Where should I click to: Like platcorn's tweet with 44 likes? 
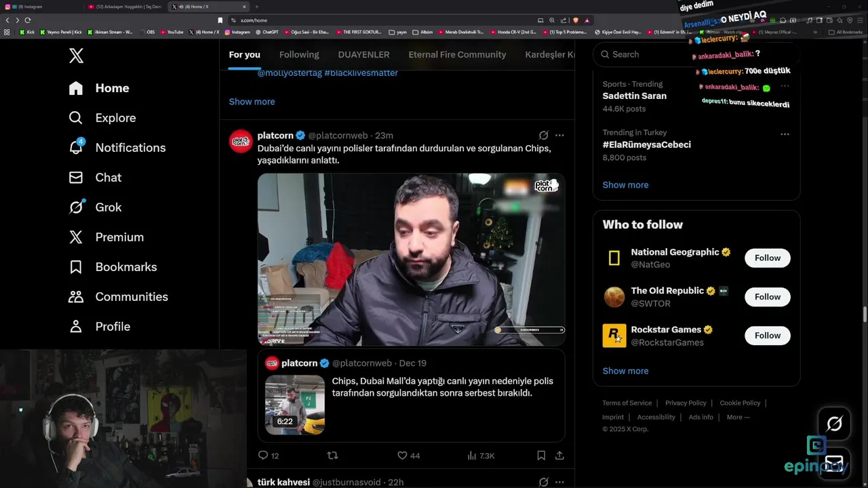click(408, 455)
